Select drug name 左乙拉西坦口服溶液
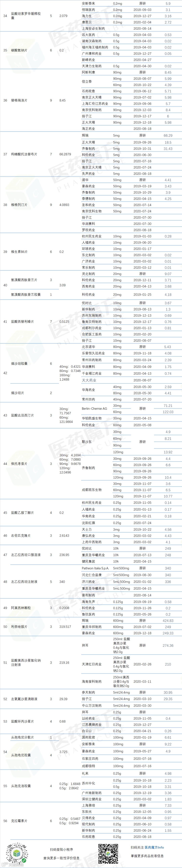Screen dimensions: 182x868 (x=26, y=555)
